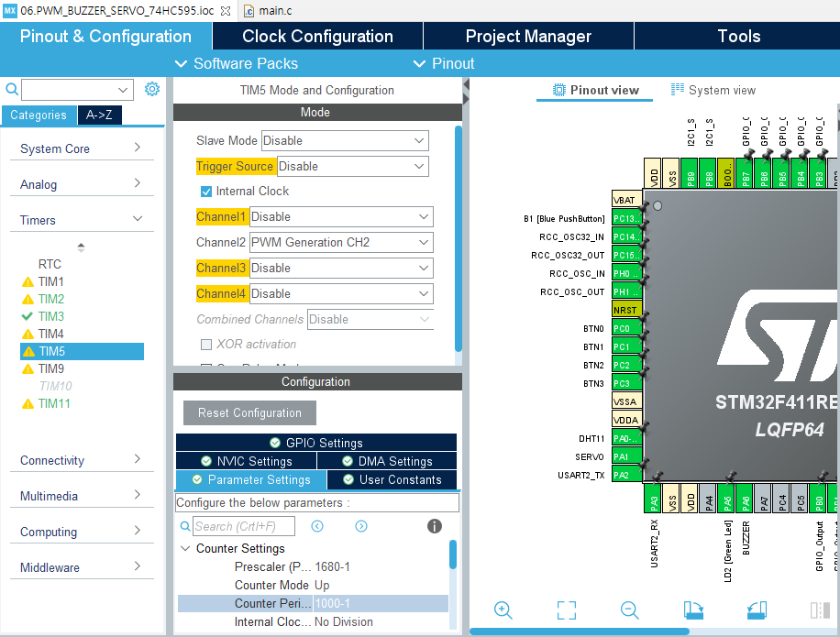Open the Software Packs menu

237,64
